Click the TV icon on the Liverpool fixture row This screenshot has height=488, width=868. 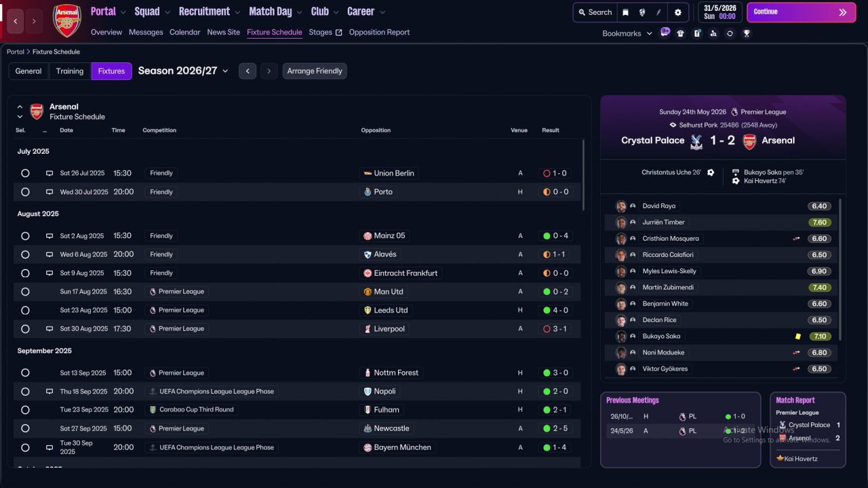point(50,329)
